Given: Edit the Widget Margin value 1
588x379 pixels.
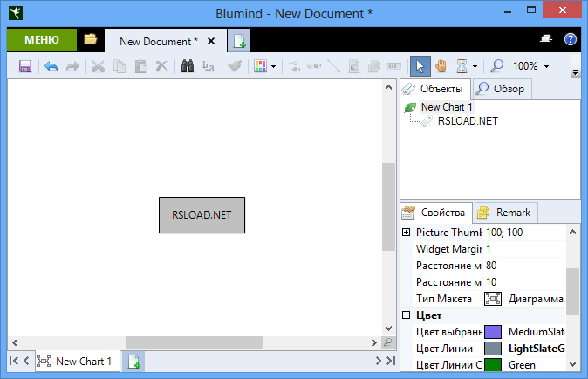Looking at the screenshot, I should [524, 249].
